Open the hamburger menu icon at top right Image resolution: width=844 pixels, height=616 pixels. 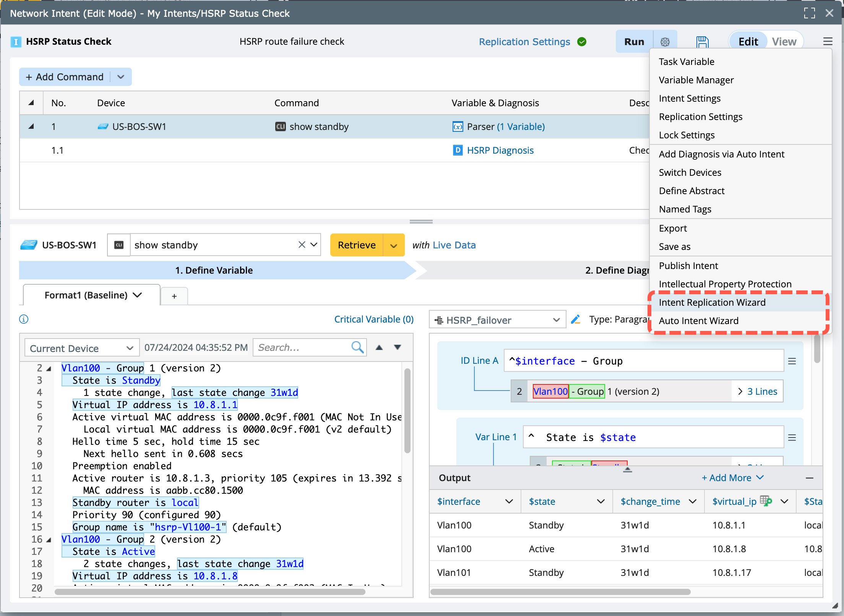tap(828, 42)
